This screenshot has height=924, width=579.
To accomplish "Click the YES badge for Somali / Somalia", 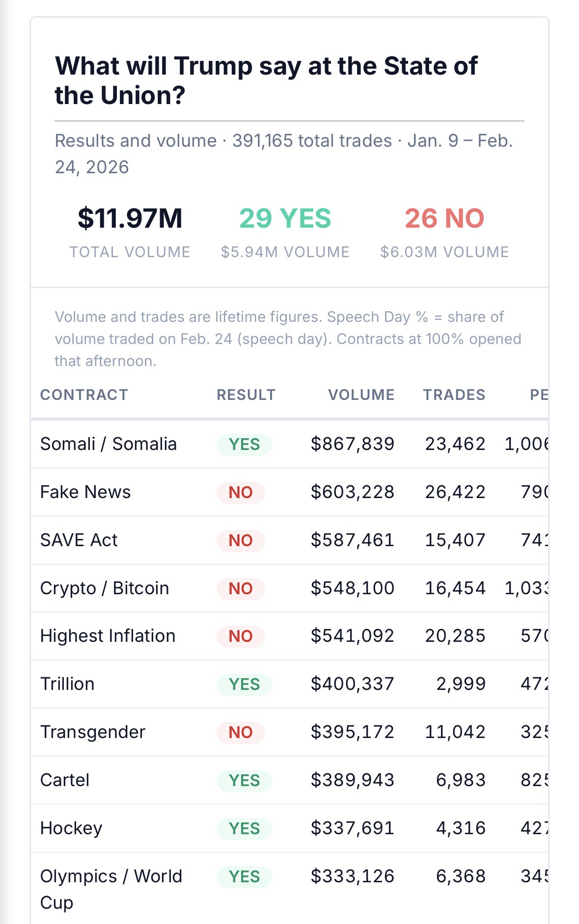I will (244, 444).
